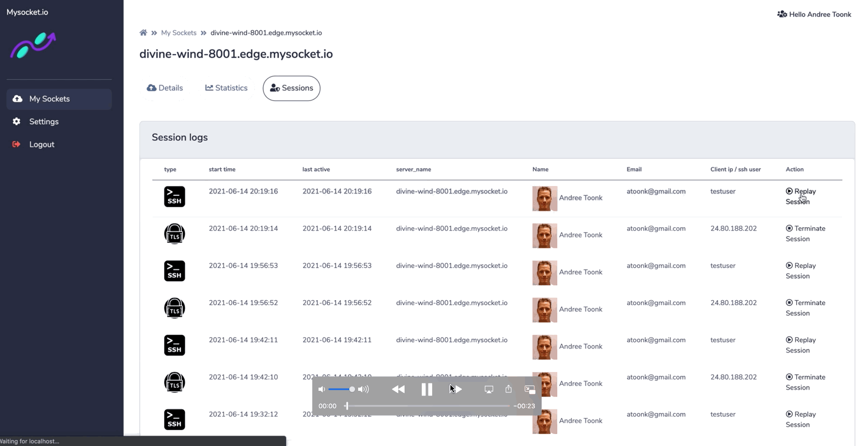
Task: Fast-forward the video in the player overlay
Action: 456,389
